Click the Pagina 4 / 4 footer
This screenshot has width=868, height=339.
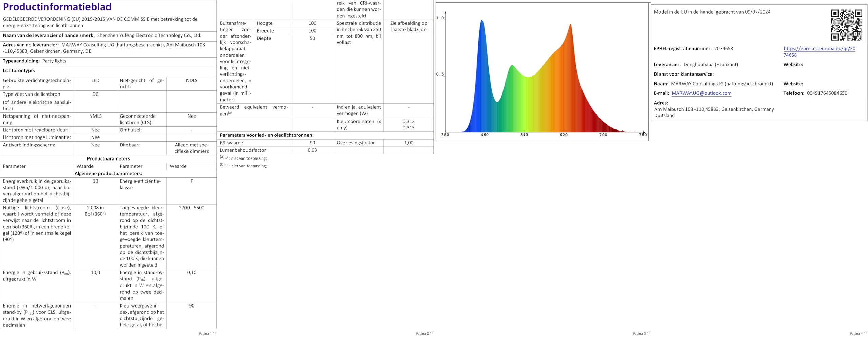859,334
